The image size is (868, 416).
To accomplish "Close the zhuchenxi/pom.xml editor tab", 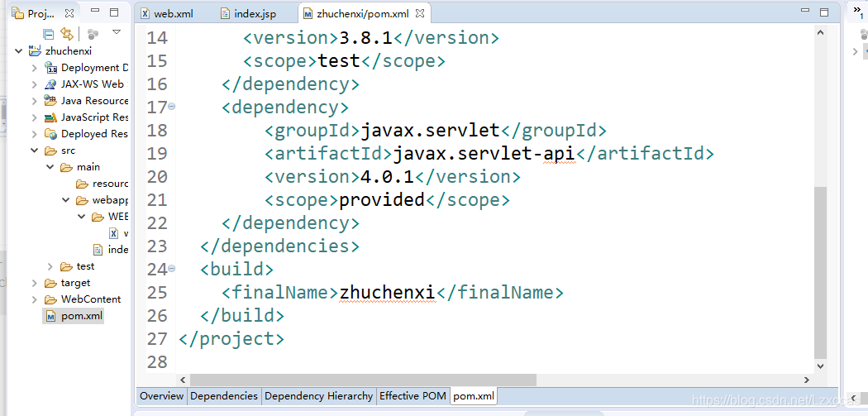I will (x=420, y=13).
